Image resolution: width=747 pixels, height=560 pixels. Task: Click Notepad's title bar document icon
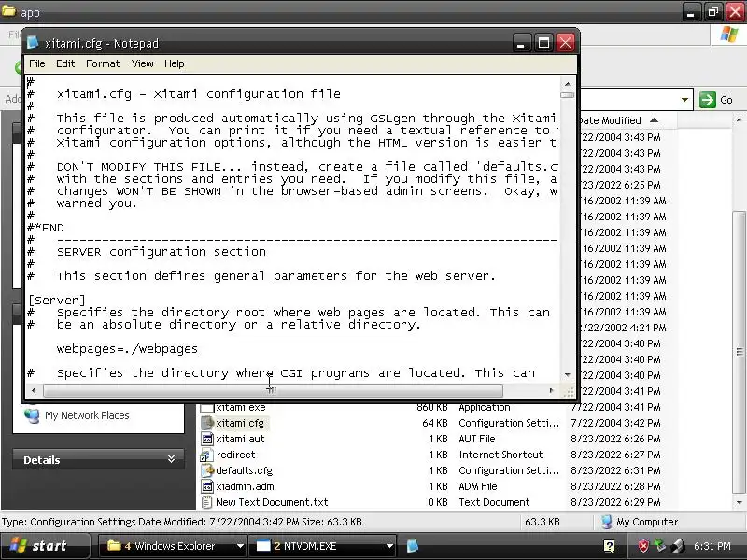(33, 43)
